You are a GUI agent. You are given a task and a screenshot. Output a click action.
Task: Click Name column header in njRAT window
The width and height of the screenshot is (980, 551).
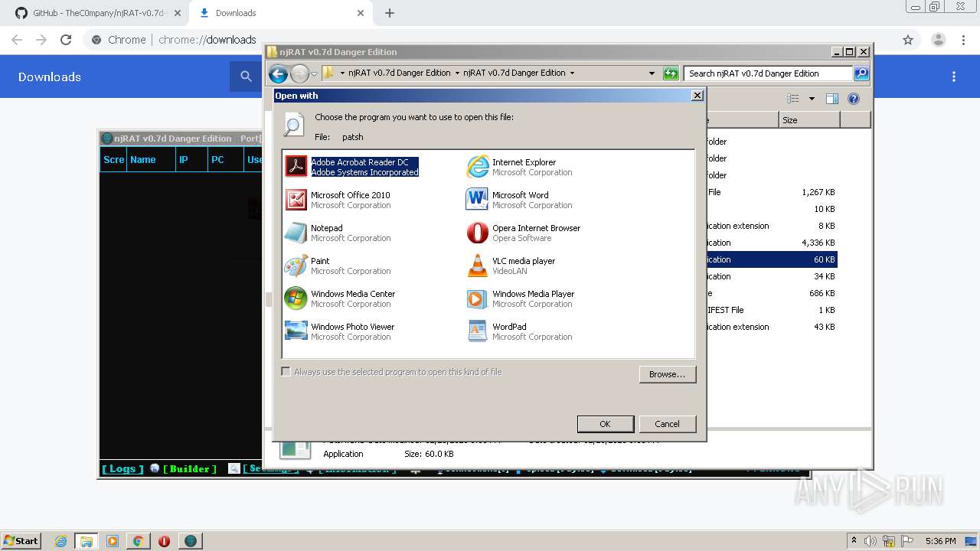[x=150, y=160]
